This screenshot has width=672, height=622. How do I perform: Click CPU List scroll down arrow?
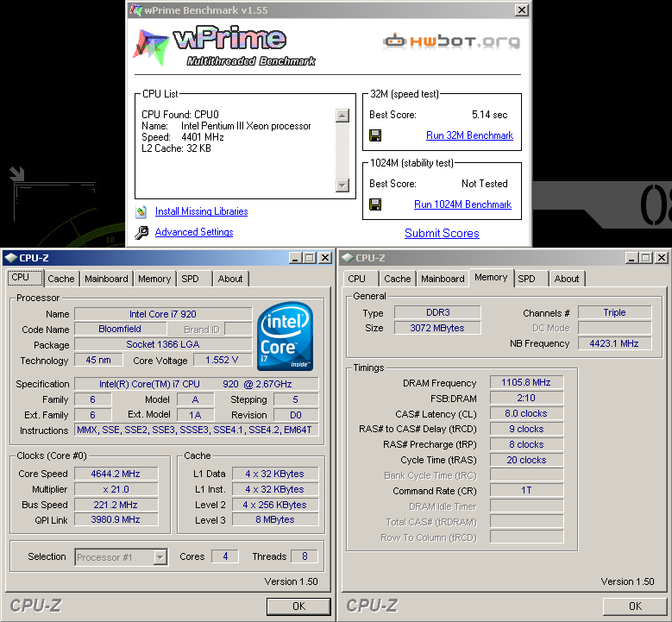342,185
